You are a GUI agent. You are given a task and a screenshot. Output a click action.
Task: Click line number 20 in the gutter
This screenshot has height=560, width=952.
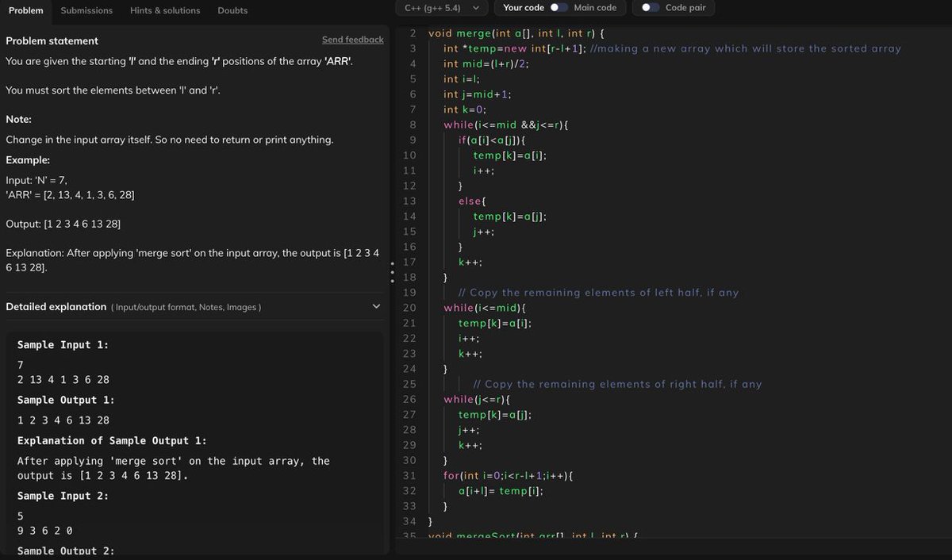(409, 308)
